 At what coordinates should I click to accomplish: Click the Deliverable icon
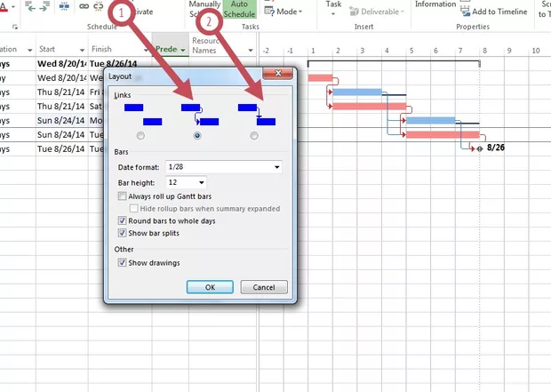pyautogui.click(x=354, y=12)
